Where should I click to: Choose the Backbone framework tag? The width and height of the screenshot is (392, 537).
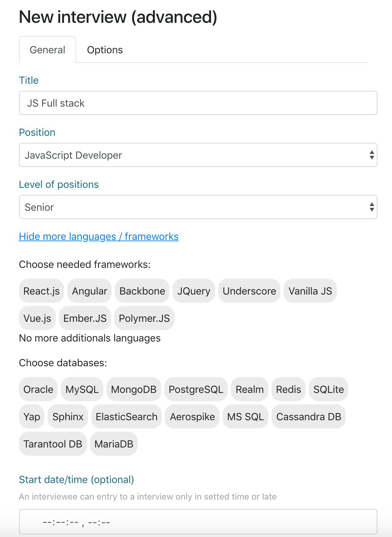(x=142, y=291)
